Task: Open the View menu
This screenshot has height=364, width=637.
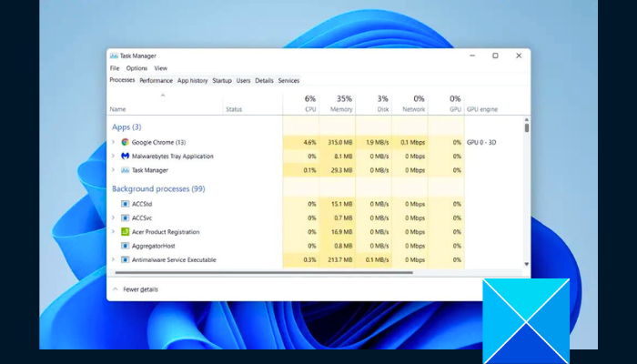Action: pos(160,68)
